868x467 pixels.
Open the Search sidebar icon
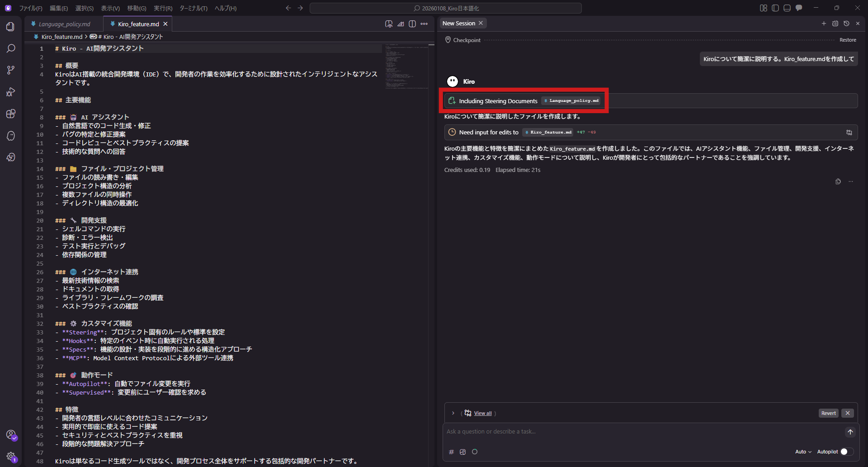11,48
